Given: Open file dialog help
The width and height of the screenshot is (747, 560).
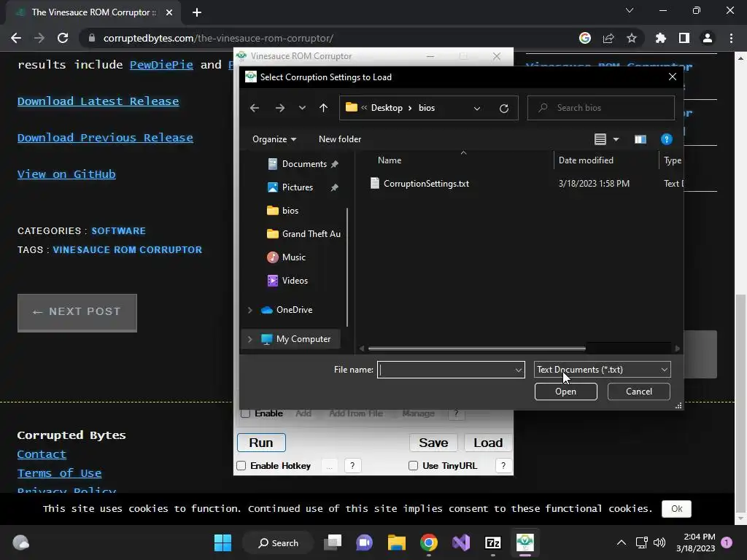Looking at the screenshot, I should point(667,139).
